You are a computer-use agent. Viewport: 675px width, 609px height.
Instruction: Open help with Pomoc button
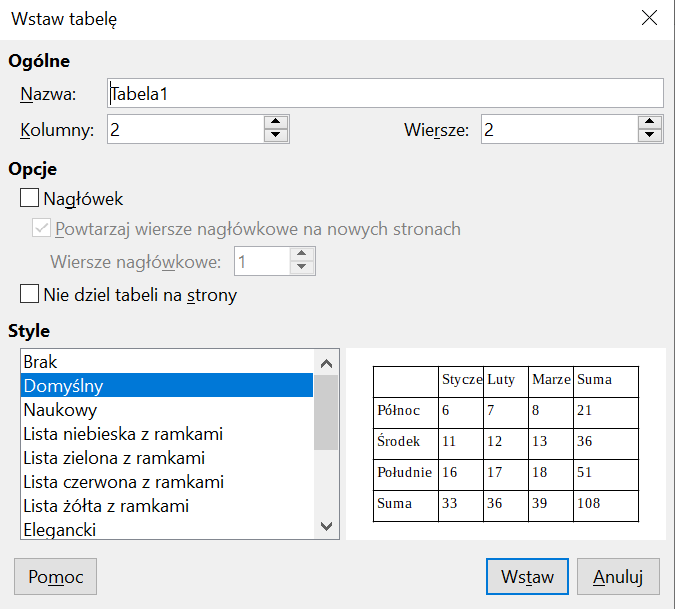(55, 577)
